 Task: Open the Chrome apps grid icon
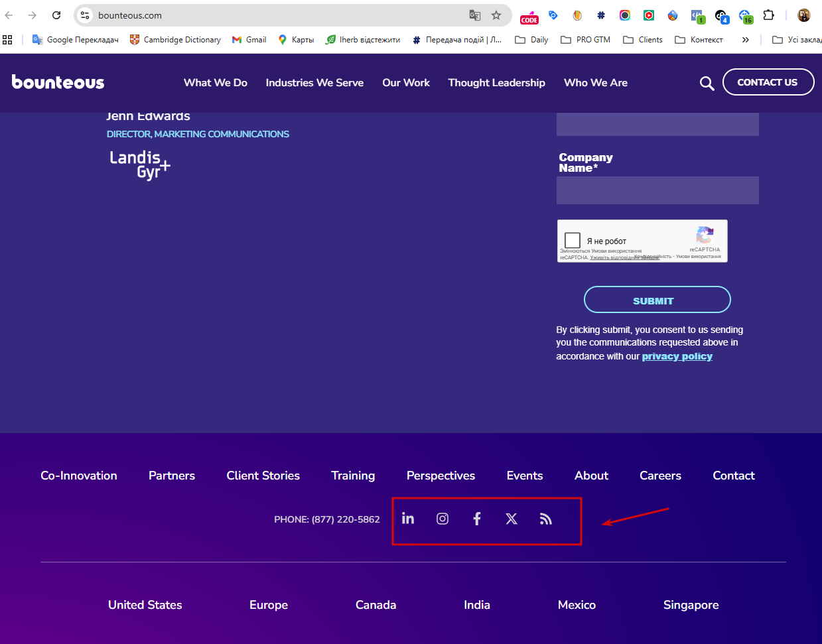(8, 40)
